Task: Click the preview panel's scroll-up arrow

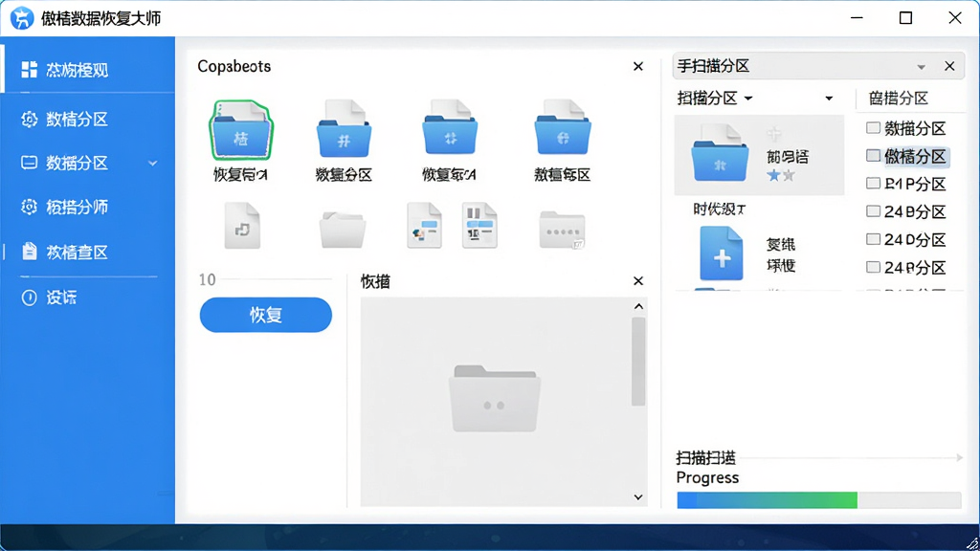Action: click(638, 306)
